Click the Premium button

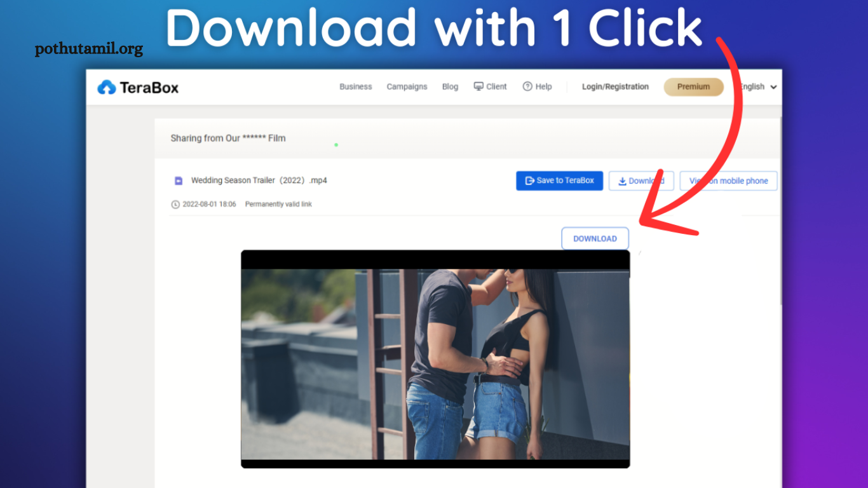pos(693,87)
